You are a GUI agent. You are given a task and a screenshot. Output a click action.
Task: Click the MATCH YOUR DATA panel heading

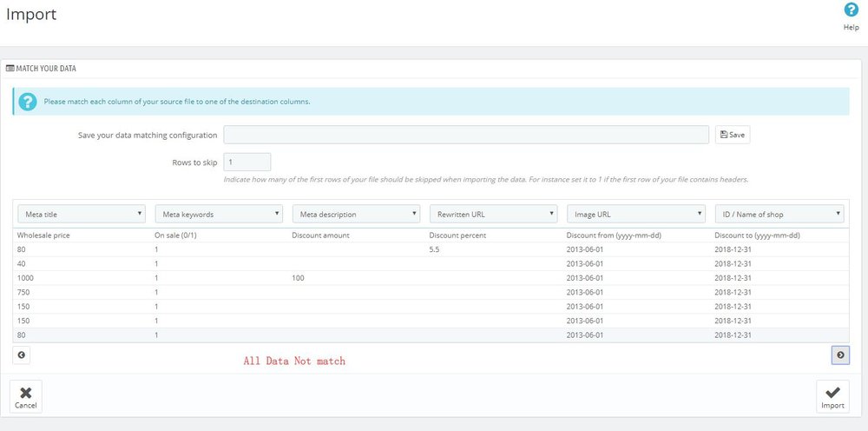point(46,69)
